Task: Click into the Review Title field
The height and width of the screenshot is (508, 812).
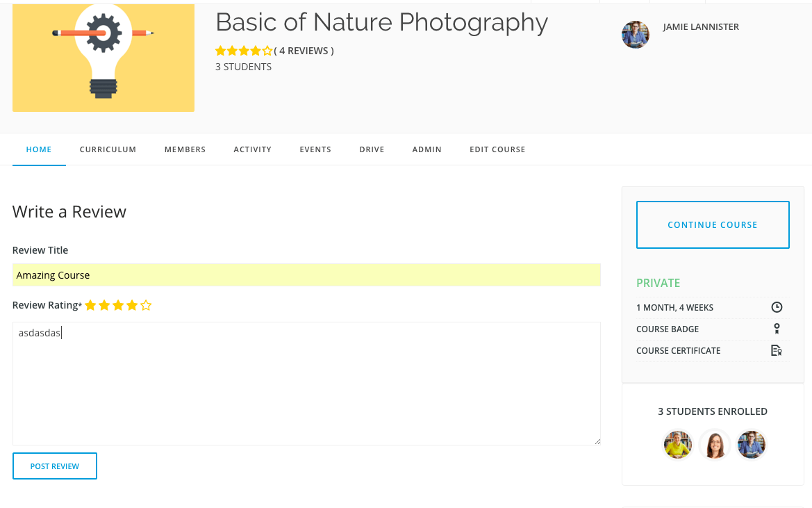Action: [306, 275]
